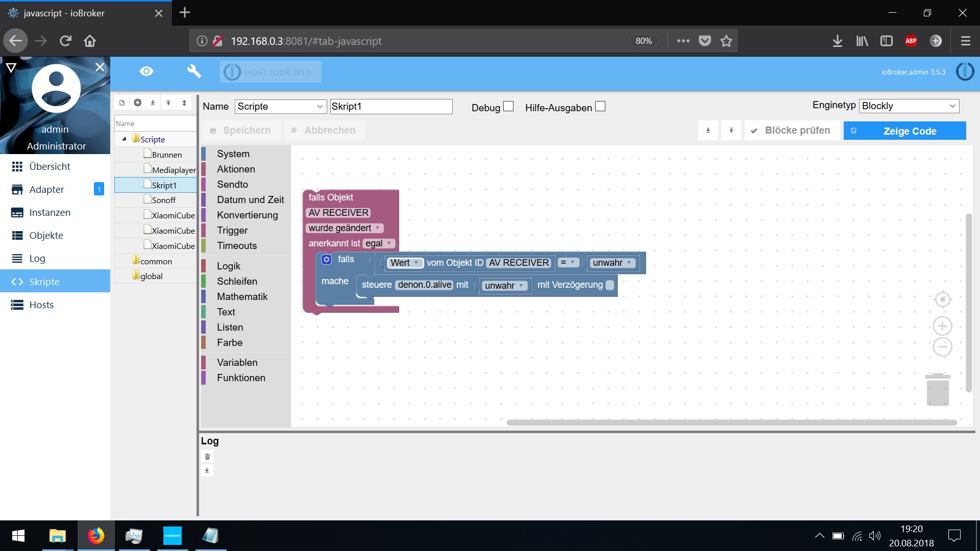Click the triangle menu icon above the avatar
The height and width of the screenshot is (551, 980).
coord(11,67)
